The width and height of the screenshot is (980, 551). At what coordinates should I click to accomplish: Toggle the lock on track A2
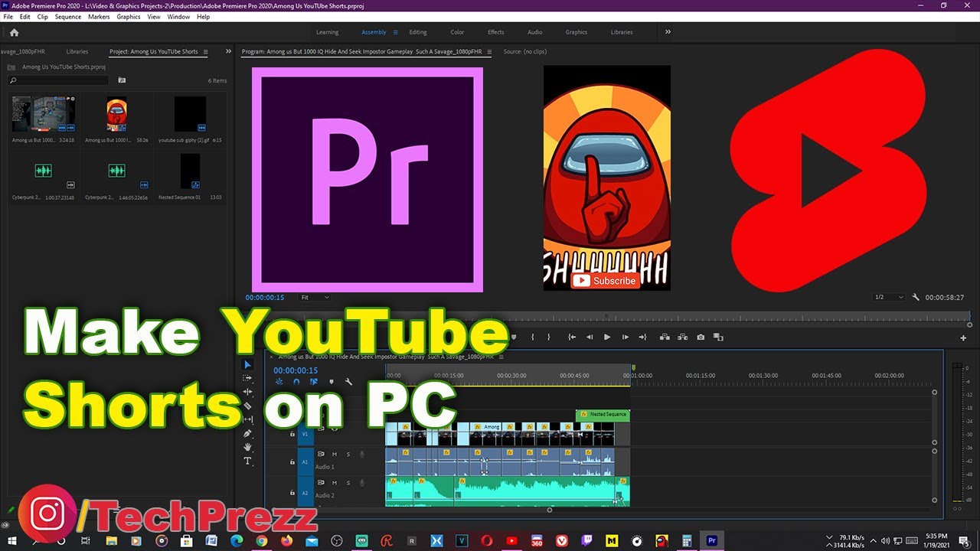click(292, 493)
